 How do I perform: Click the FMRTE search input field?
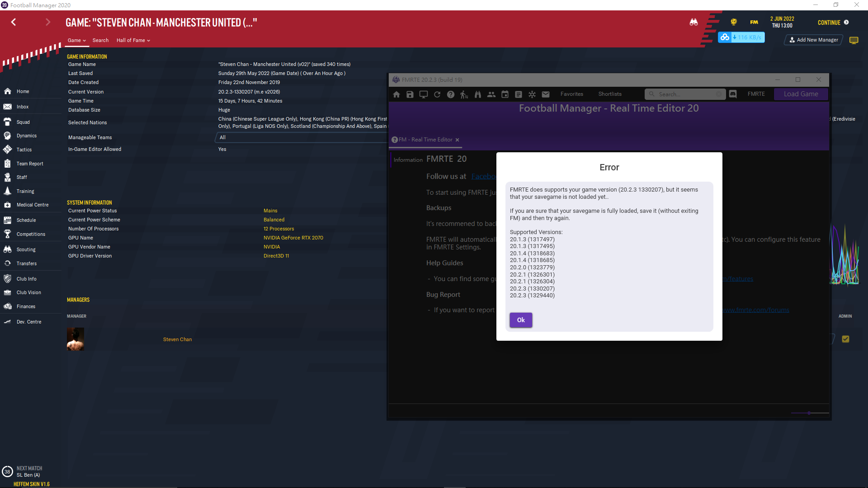[x=685, y=94]
